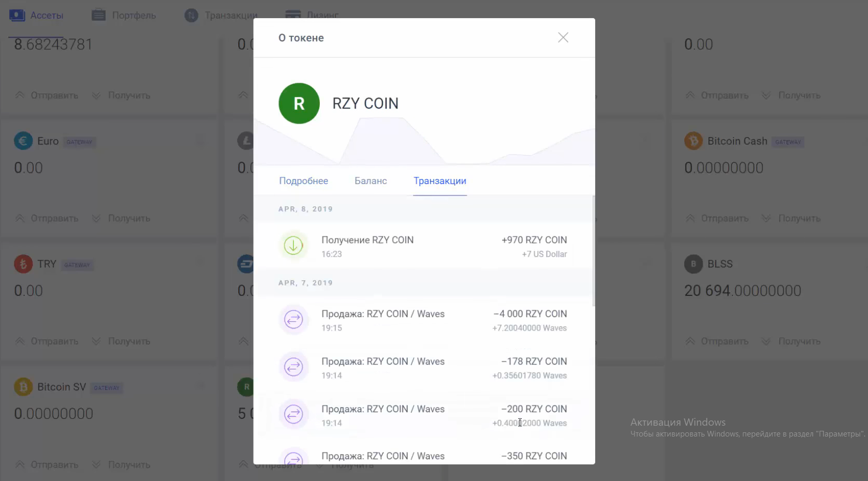Click the RZY COIN token name heading
The width and height of the screenshot is (868, 481).
(365, 103)
